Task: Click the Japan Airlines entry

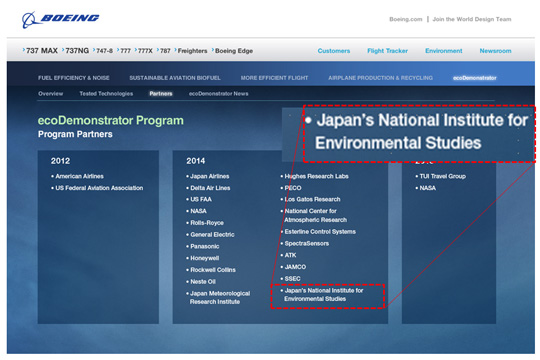Action: [x=210, y=176]
